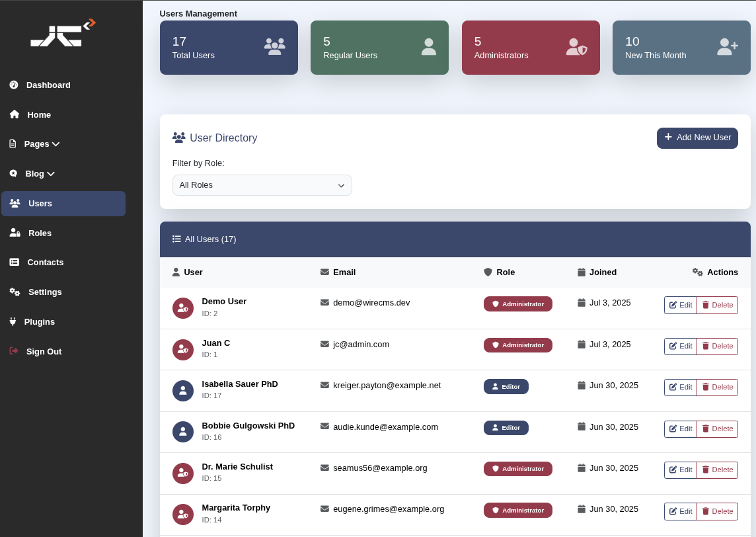This screenshot has height=537, width=756.
Task: Click the Administrators stat card
Action: pyautogui.click(x=531, y=47)
